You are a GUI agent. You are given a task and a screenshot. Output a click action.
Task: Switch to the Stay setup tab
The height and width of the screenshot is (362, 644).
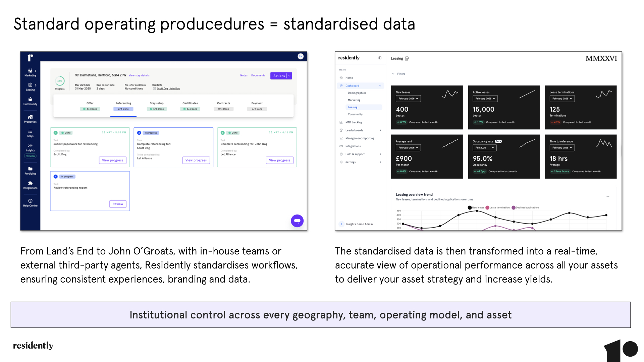(157, 106)
